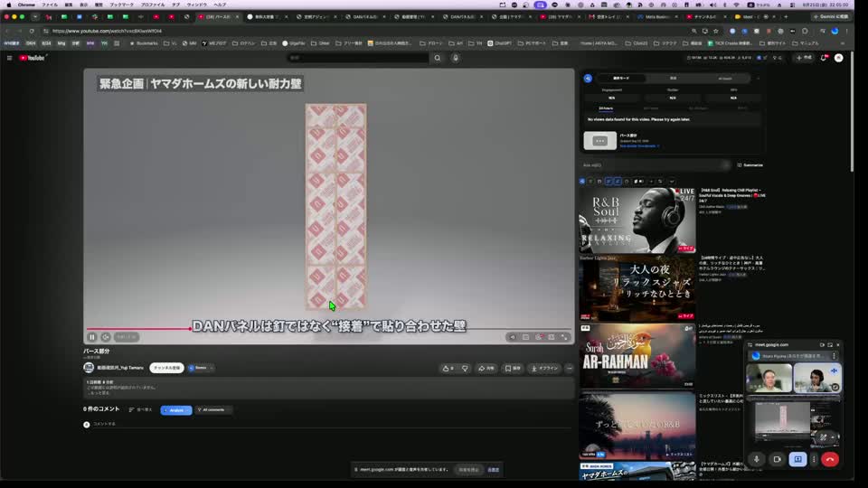Open thumbnail preview in extension panel

[x=600, y=141]
